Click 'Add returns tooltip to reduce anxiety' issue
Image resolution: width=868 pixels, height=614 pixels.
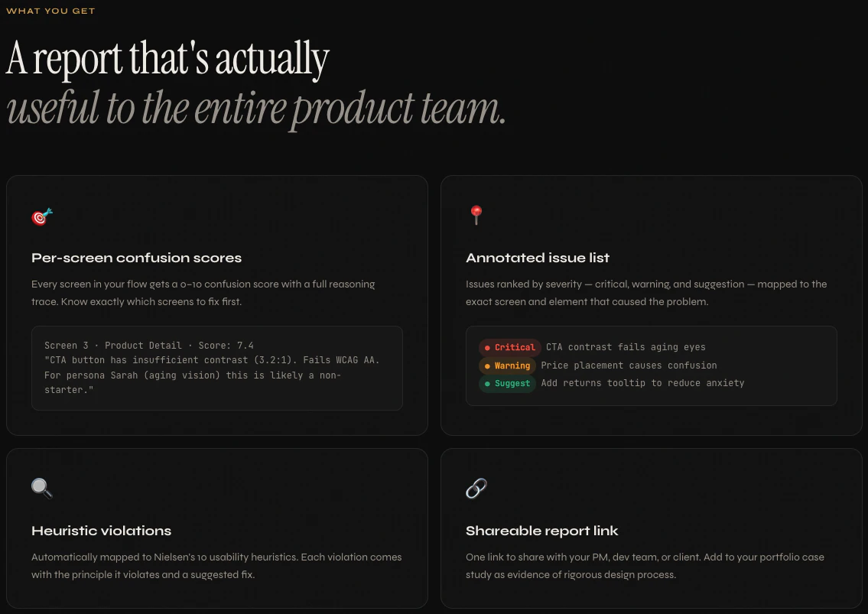coord(642,383)
